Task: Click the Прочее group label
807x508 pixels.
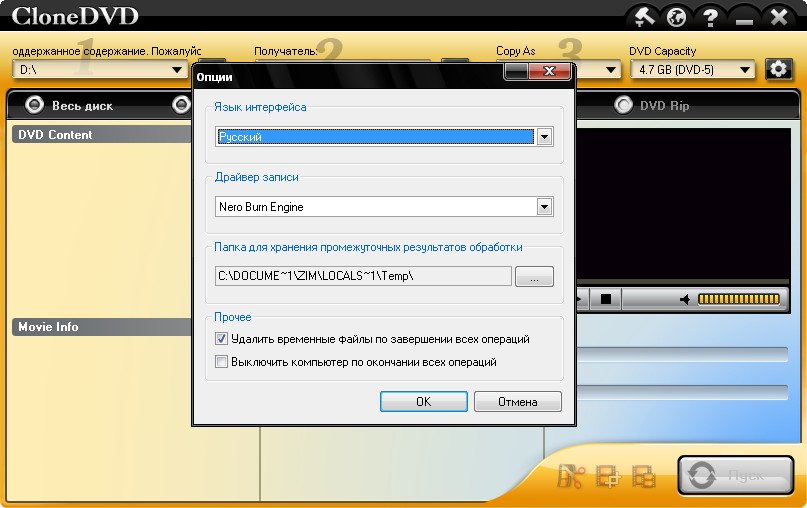Action: point(233,317)
